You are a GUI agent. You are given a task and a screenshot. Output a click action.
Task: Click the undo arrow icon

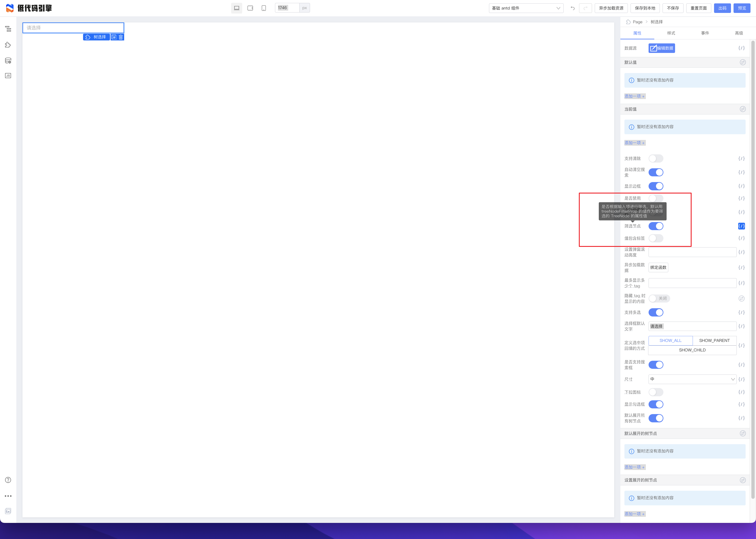point(572,8)
